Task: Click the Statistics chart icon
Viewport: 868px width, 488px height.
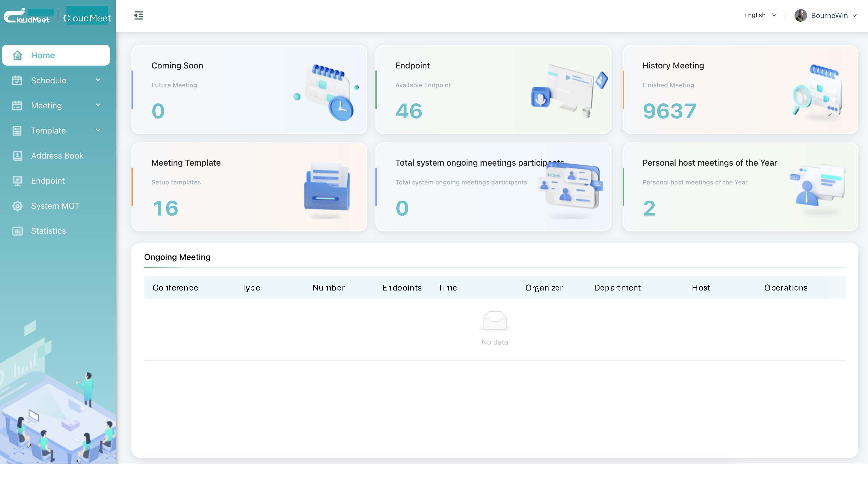Action: click(17, 231)
